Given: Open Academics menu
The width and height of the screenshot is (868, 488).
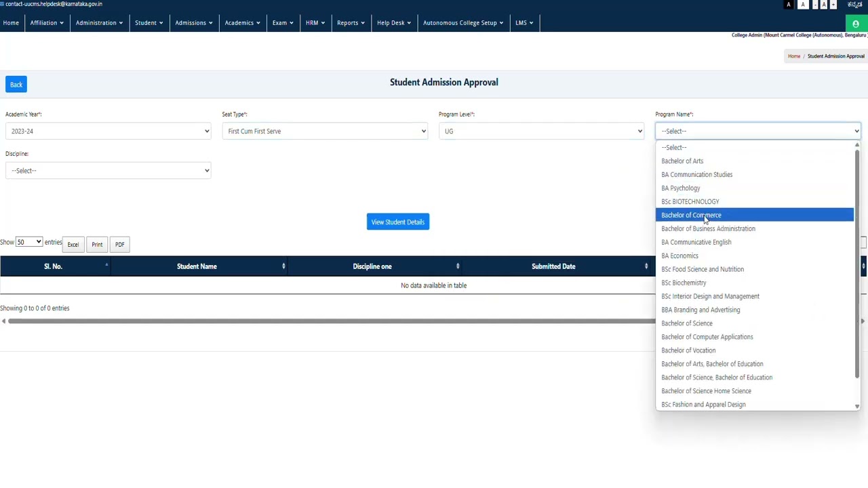Looking at the screenshot, I should tap(242, 23).
